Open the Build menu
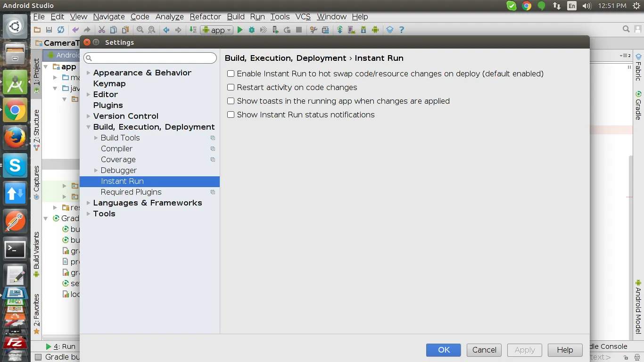The height and width of the screenshot is (362, 644). pos(236,16)
